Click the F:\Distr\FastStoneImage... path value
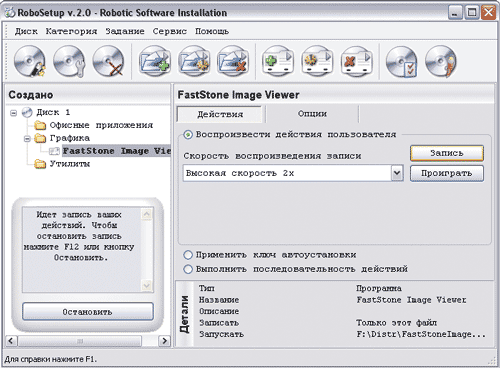This screenshot has width=500, height=368. tap(421, 334)
